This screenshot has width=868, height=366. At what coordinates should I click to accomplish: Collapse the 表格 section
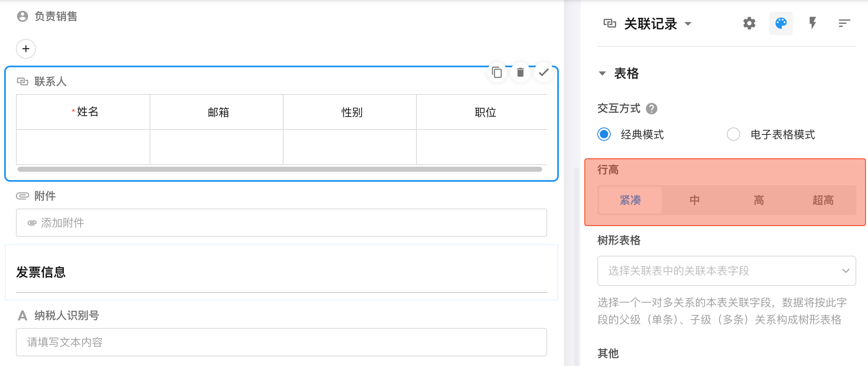pos(602,74)
